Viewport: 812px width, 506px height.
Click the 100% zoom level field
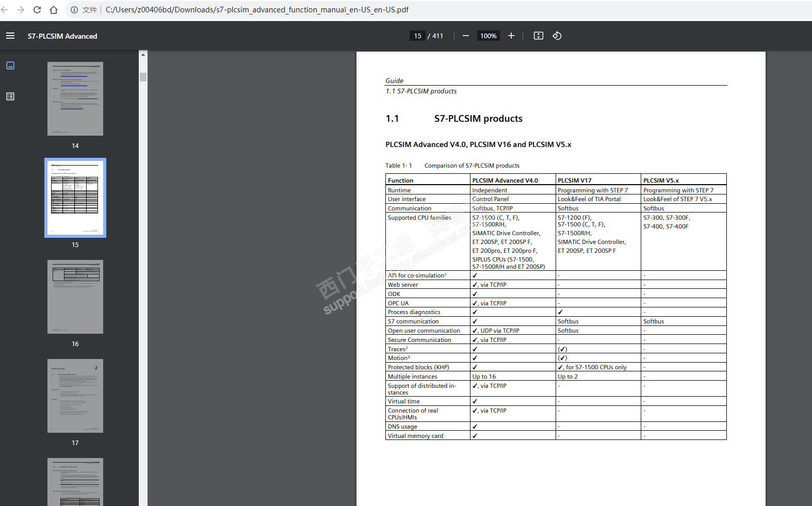[x=489, y=36]
